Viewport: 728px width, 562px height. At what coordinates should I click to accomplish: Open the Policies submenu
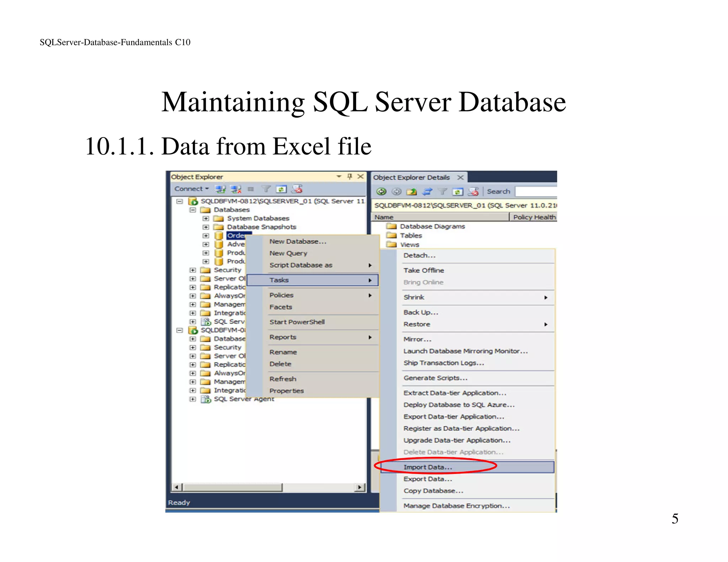click(313, 295)
